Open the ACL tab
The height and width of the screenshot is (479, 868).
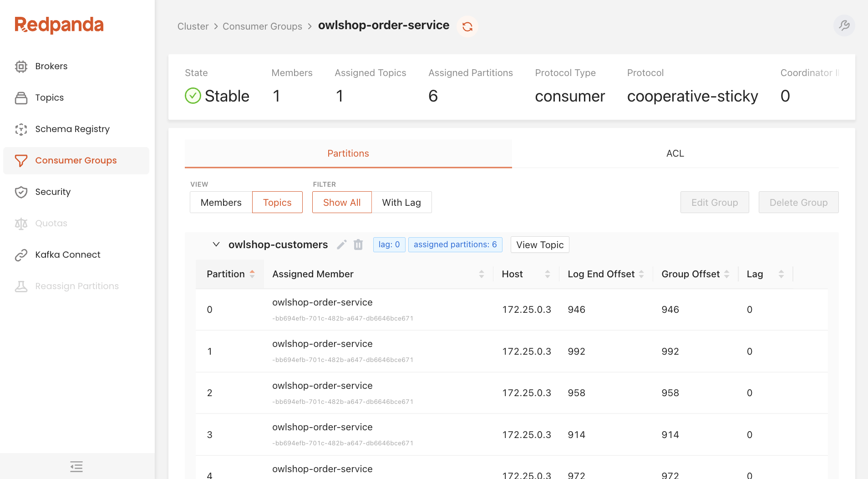click(x=675, y=153)
